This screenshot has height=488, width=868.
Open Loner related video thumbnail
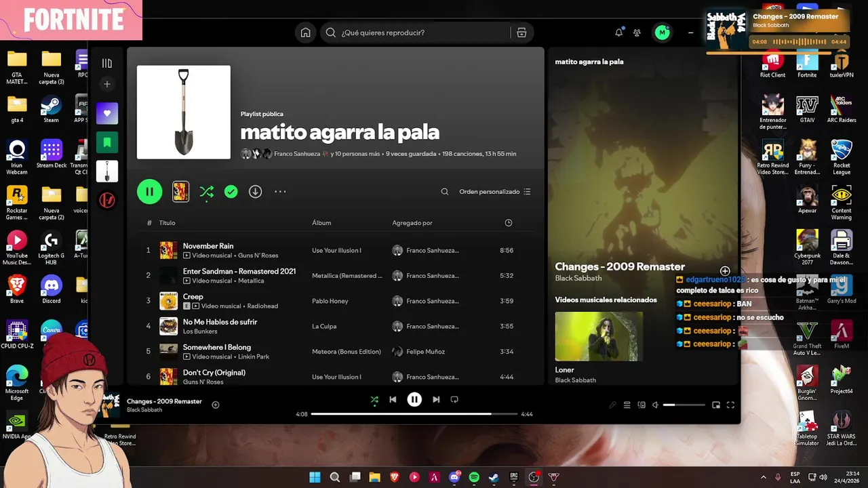click(599, 336)
